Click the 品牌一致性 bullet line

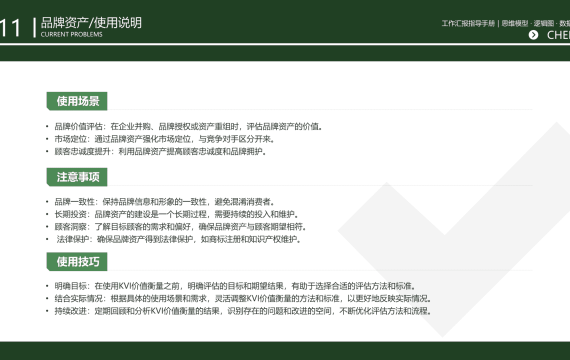coord(161,202)
